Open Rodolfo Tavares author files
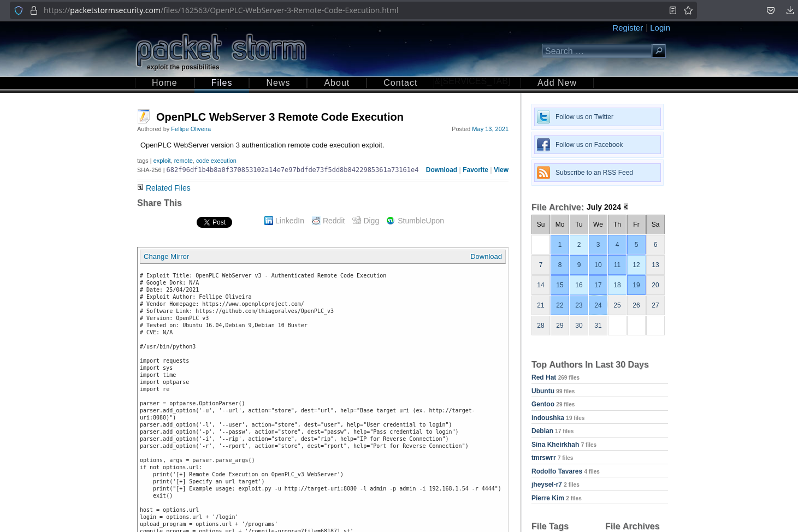The height and width of the screenshot is (532, 798). click(x=557, y=471)
